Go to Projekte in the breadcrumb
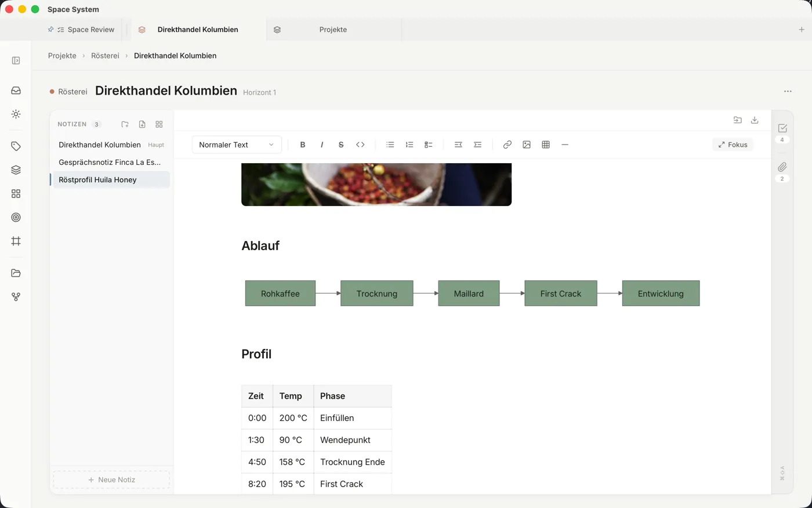Screen dimensions: 812x508 [x=62, y=56]
